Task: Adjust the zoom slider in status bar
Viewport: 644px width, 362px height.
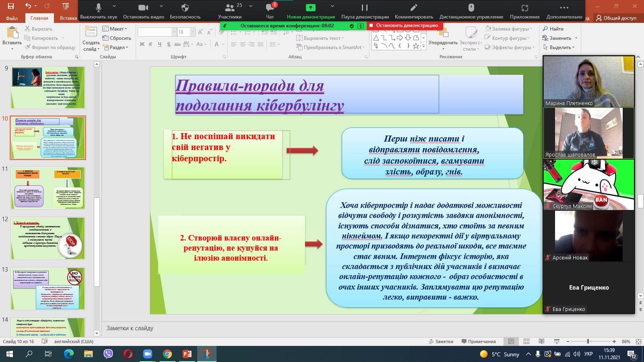Action: point(588,341)
